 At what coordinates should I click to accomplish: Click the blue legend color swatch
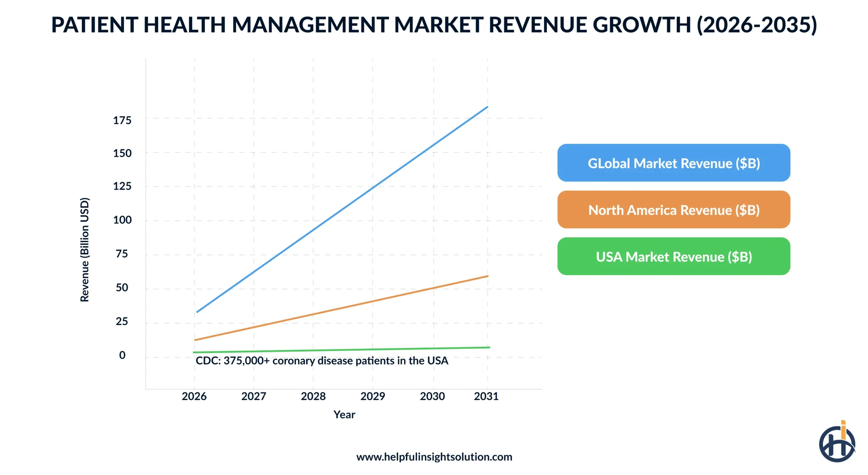click(576, 163)
